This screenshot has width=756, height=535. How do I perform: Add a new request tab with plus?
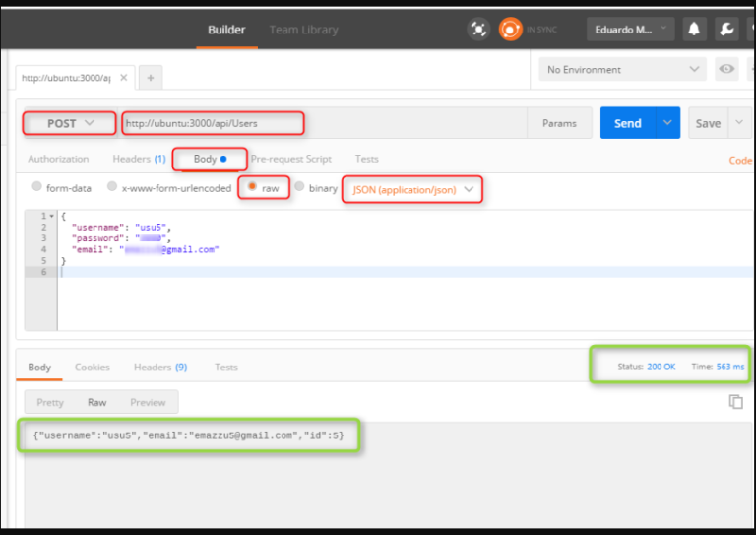tap(151, 78)
